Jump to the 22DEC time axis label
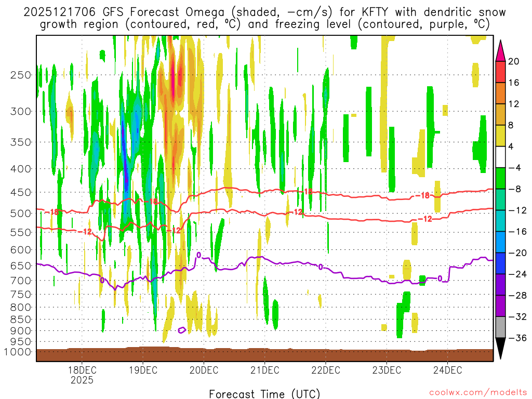The image size is (532, 399). tap(326, 370)
